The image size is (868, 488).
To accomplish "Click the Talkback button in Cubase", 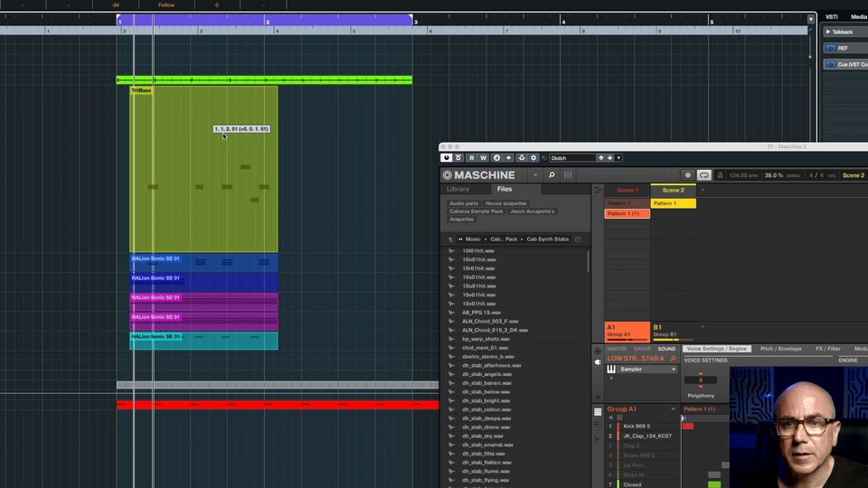I will [845, 33].
